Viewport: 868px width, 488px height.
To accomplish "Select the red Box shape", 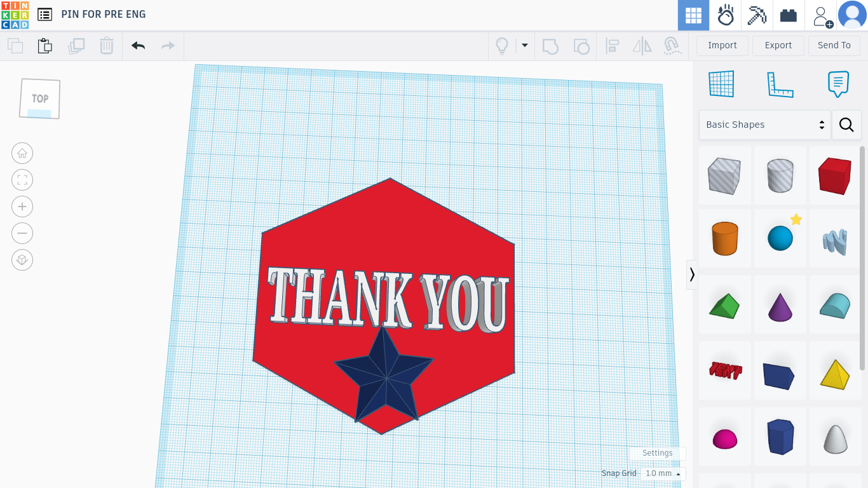I will tap(834, 176).
